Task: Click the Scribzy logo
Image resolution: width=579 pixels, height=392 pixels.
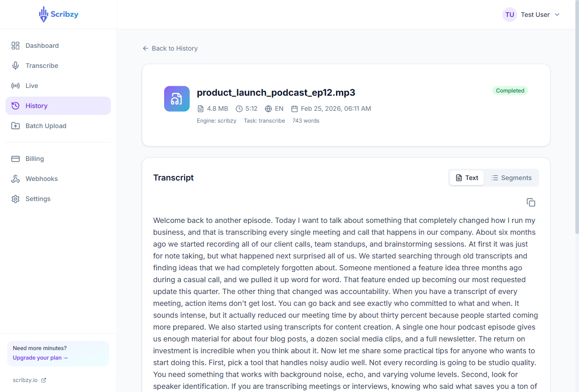Action: pyautogui.click(x=58, y=14)
